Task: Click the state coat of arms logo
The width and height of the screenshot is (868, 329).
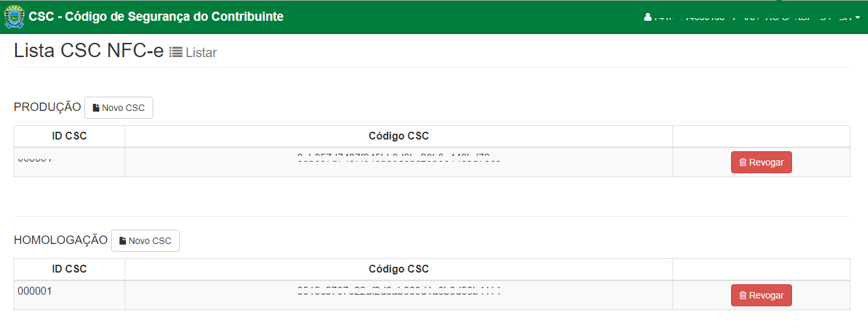Action: click(x=14, y=17)
